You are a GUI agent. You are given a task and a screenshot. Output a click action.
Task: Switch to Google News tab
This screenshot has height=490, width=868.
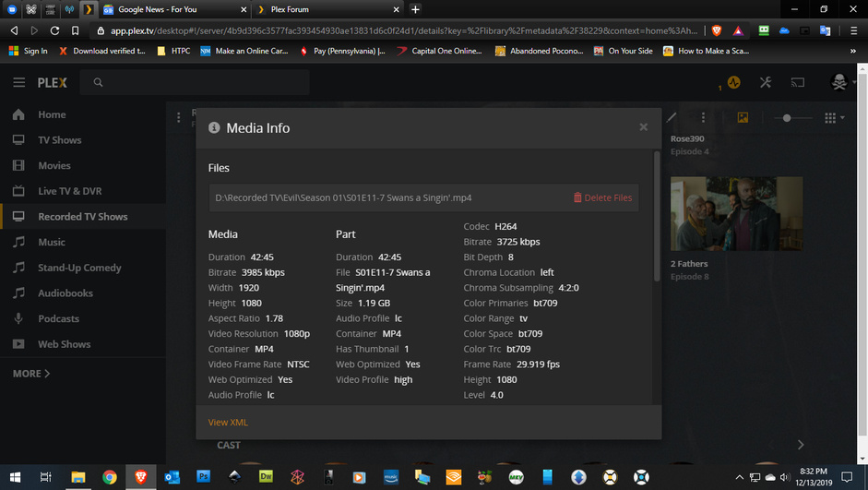tap(174, 9)
